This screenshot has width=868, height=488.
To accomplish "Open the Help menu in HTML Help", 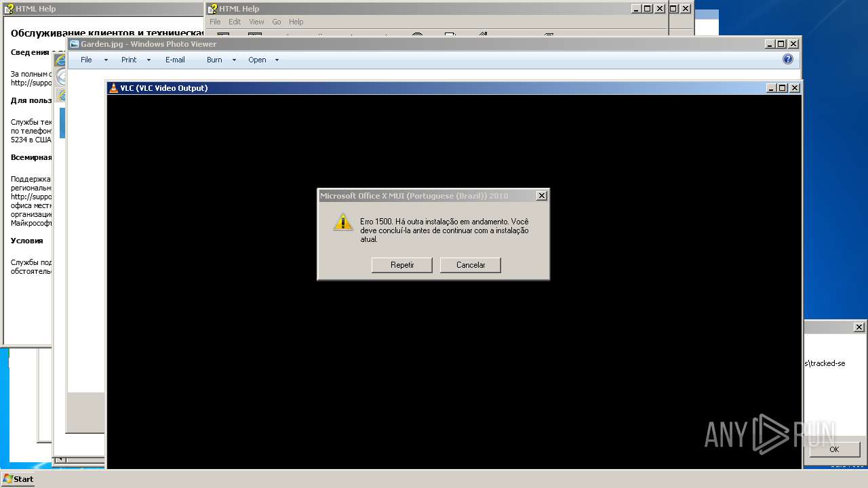I will [296, 22].
